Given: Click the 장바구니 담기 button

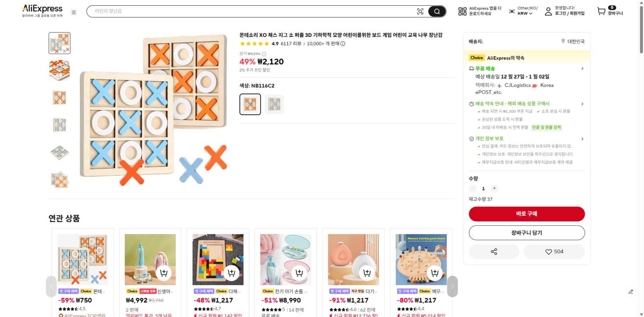Looking at the screenshot, I should pyautogui.click(x=527, y=233).
